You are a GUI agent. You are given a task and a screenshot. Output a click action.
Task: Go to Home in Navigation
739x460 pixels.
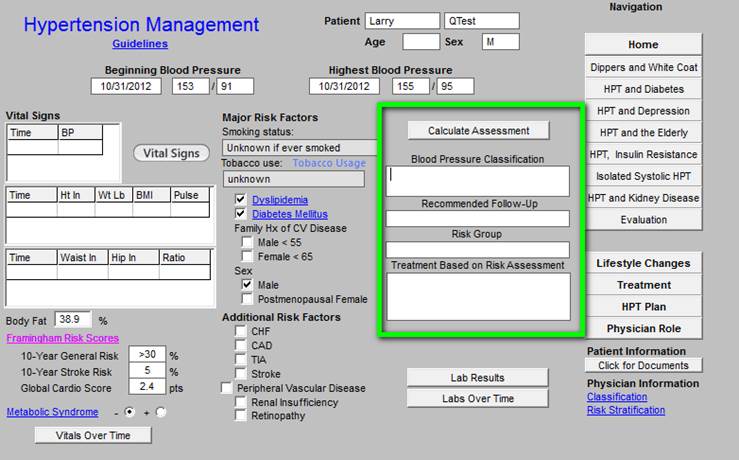(643, 44)
